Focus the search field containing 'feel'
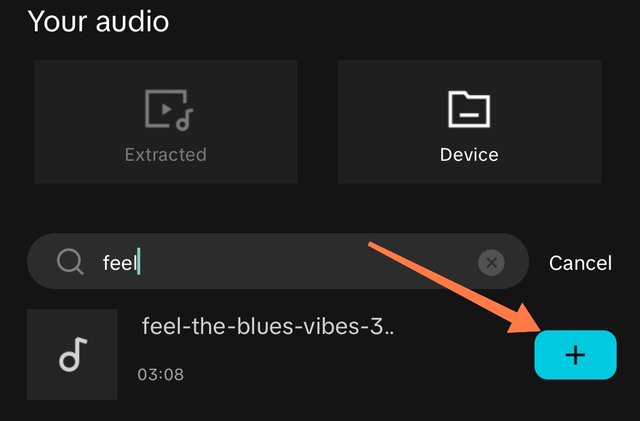This screenshot has height=421, width=640. tap(278, 261)
